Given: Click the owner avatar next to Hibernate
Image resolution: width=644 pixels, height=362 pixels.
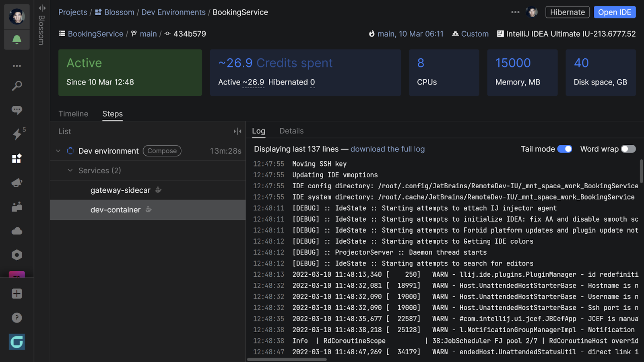Looking at the screenshot, I should [532, 12].
